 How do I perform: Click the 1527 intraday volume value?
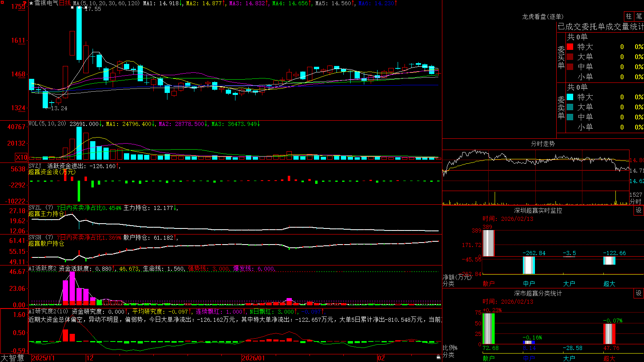click(636, 195)
